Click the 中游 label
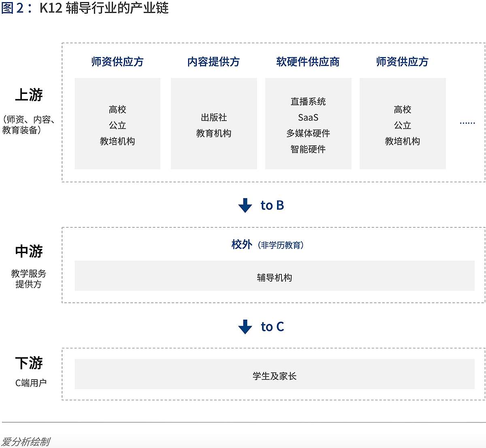Viewport: 486px width, 448px height. [29, 251]
